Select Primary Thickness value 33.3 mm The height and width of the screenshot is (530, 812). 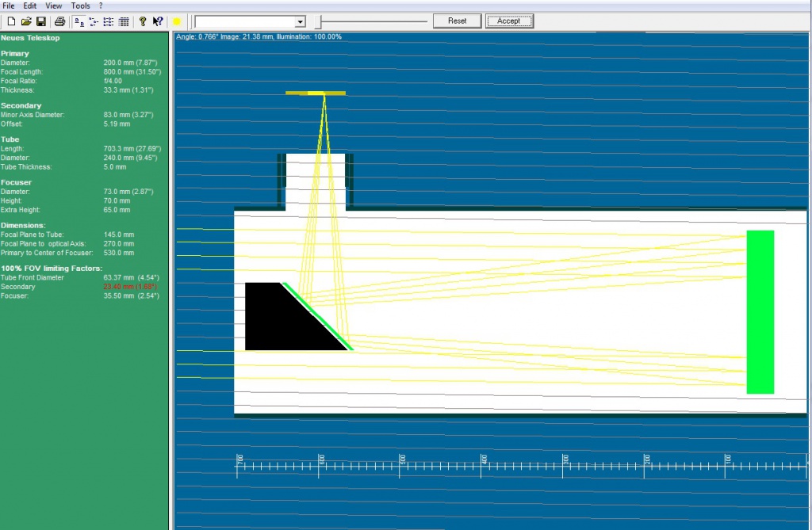coord(128,90)
